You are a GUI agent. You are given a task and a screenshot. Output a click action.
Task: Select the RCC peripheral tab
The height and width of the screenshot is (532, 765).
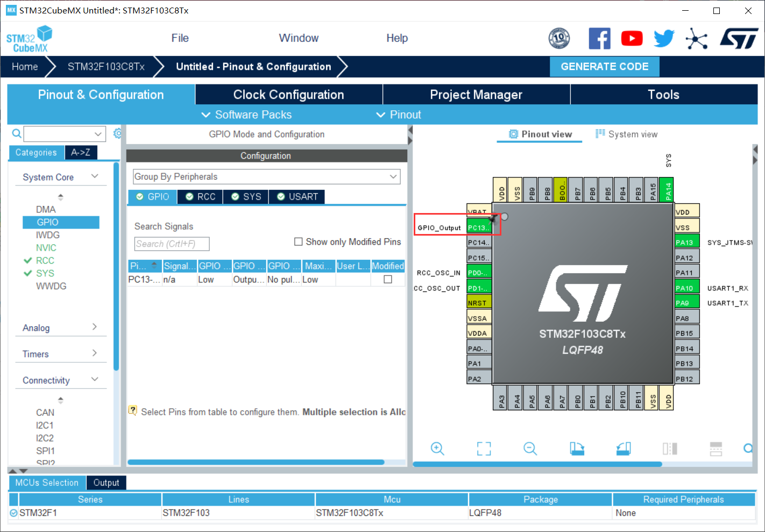point(200,197)
